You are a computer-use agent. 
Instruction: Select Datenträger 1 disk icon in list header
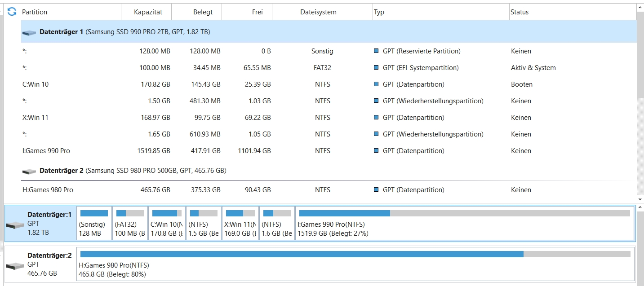click(29, 33)
